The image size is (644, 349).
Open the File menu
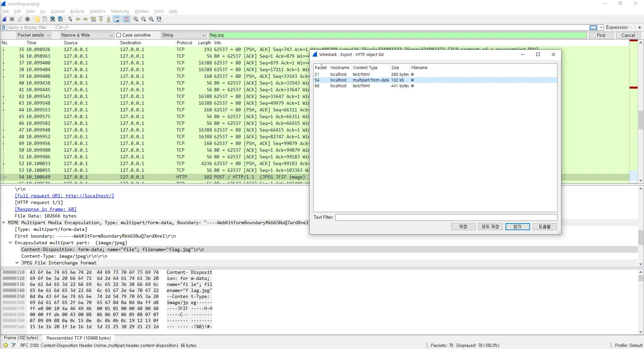point(6,11)
